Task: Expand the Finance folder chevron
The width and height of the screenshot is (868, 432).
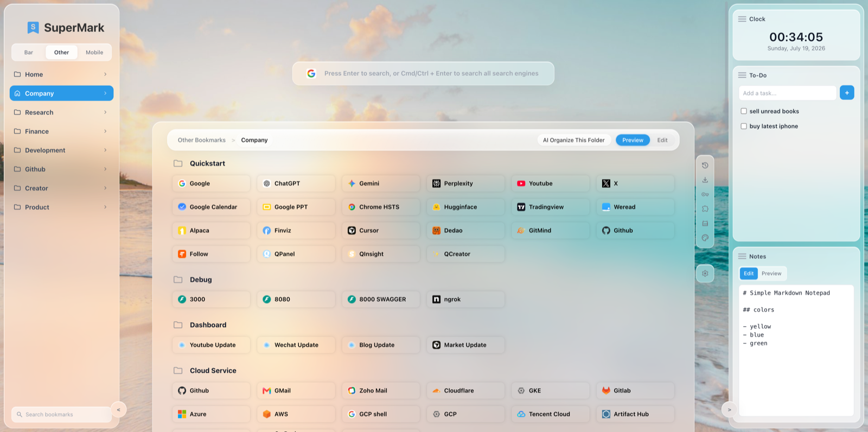Action: pyautogui.click(x=105, y=131)
